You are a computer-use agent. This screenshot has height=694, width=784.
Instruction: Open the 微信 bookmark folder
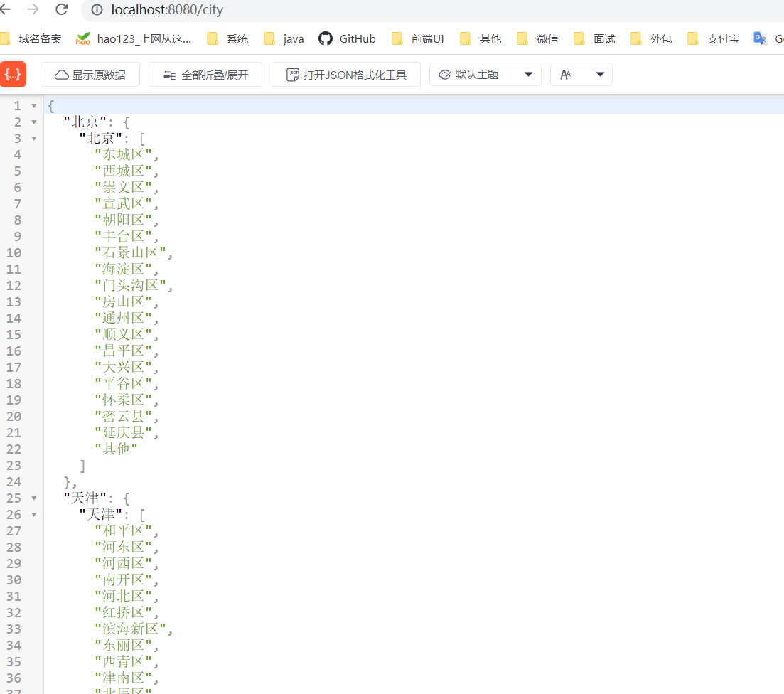537,38
